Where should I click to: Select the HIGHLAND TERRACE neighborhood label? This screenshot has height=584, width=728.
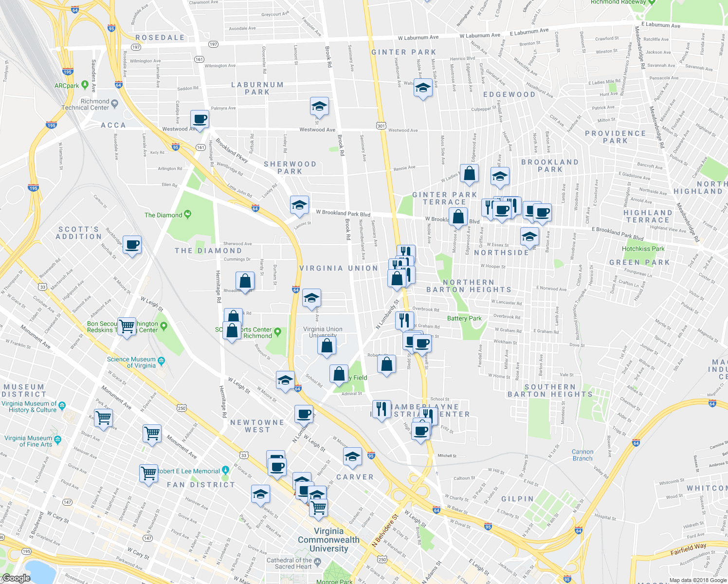click(x=648, y=216)
